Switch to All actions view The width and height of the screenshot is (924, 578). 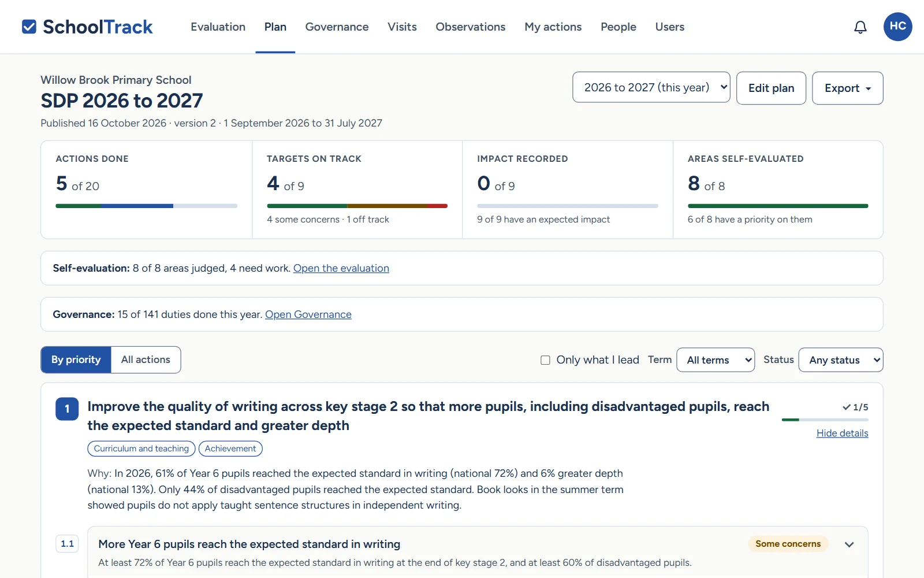tap(146, 360)
